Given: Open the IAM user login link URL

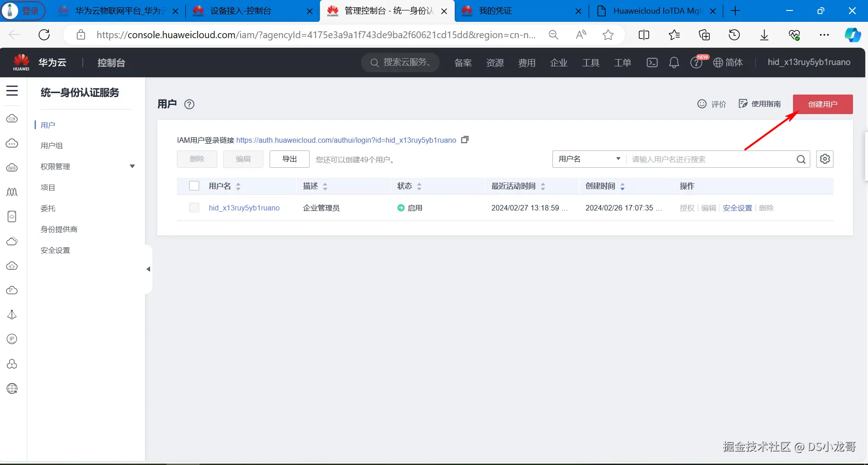Looking at the screenshot, I should 346,140.
